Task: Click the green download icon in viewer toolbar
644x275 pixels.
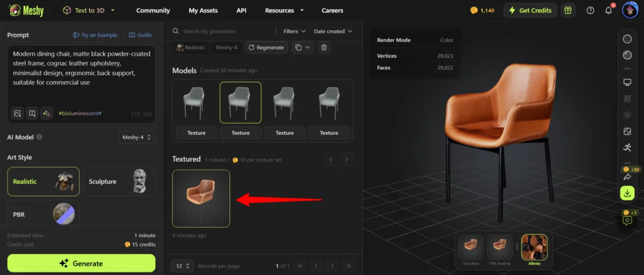Action: point(627,193)
